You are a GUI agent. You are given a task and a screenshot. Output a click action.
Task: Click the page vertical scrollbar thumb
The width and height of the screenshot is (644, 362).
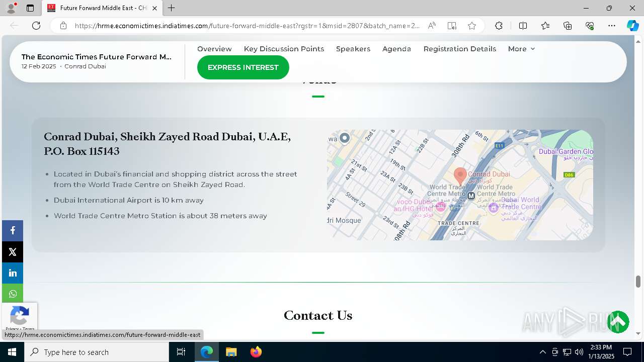click(x=638, y=281)
